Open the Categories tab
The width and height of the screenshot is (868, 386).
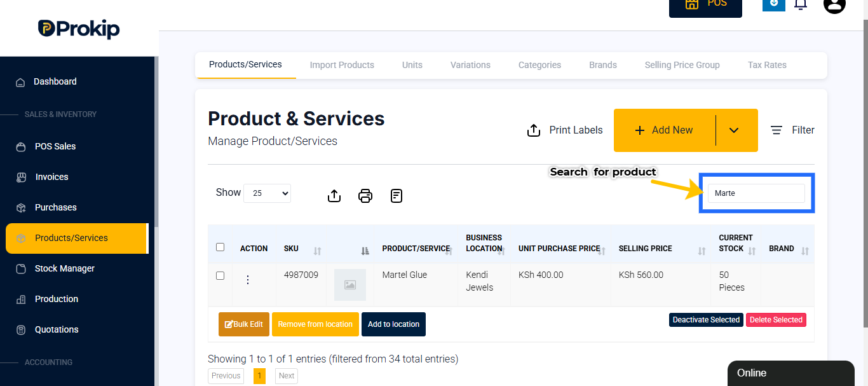pyautogui.click(x=539, y=65)
